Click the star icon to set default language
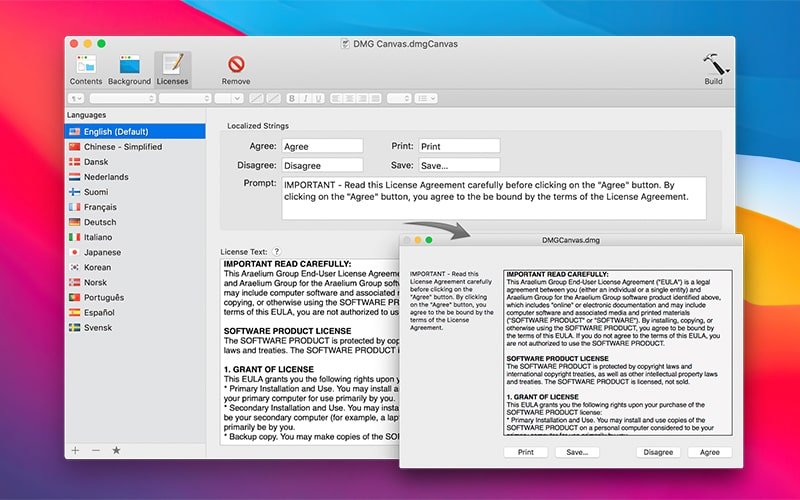Image resolution: width=800 pixels, height=500 pixels. point(116,450)
